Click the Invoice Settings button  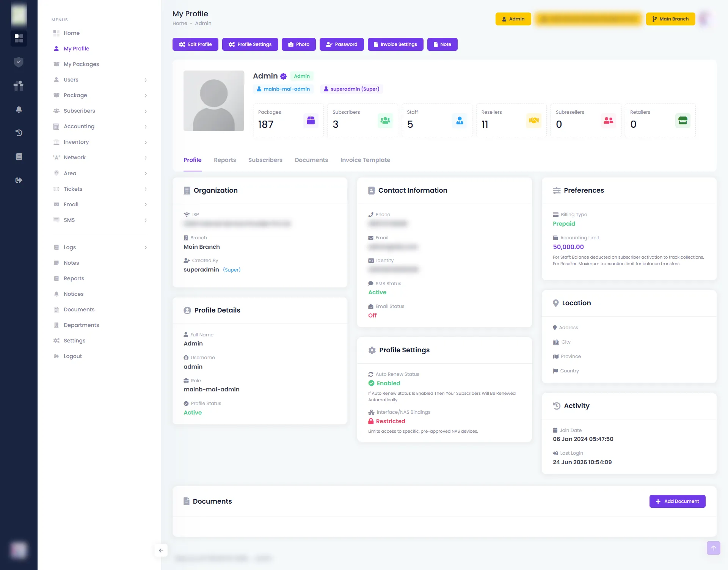click(395, 44)
